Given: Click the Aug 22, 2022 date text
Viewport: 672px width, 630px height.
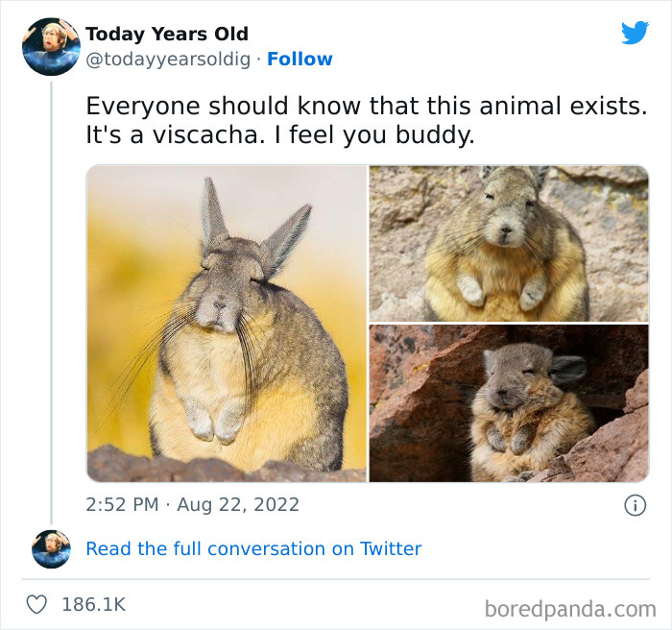Looking at the screenshot, I should coord(238,505).
